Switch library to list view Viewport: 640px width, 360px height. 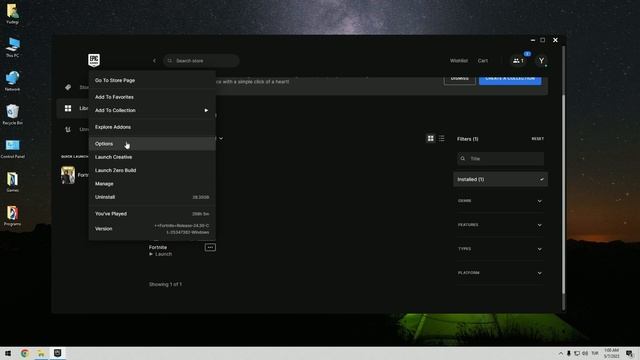[x=442, y=139]
